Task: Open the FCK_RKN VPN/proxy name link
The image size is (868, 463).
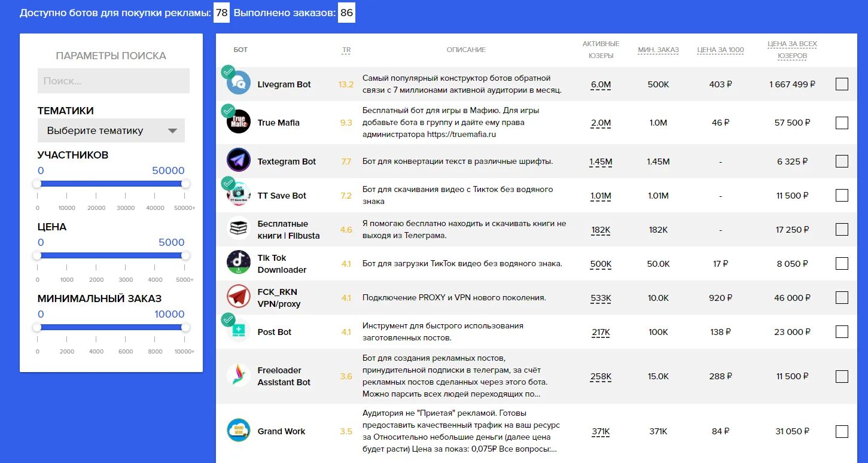Action: pyautogui.click(x=279, y=298)
